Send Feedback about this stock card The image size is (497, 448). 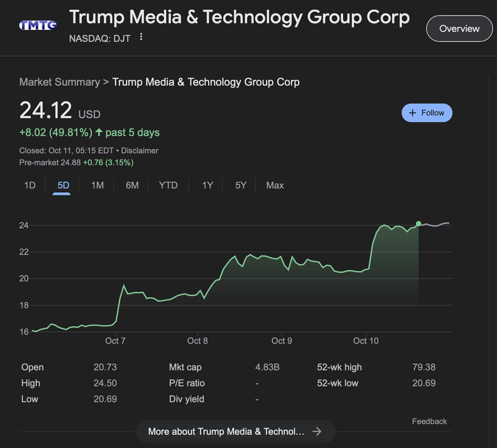[429, 421]
